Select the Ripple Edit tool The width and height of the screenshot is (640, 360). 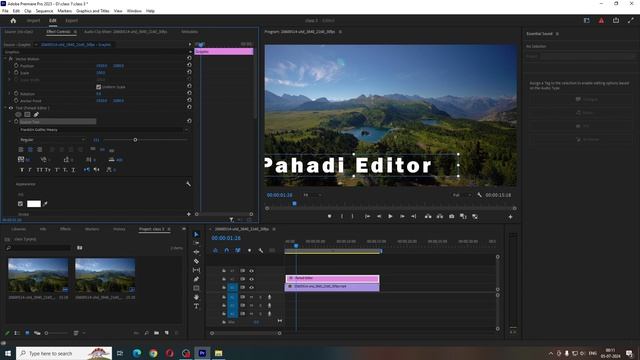click(196, 252)
